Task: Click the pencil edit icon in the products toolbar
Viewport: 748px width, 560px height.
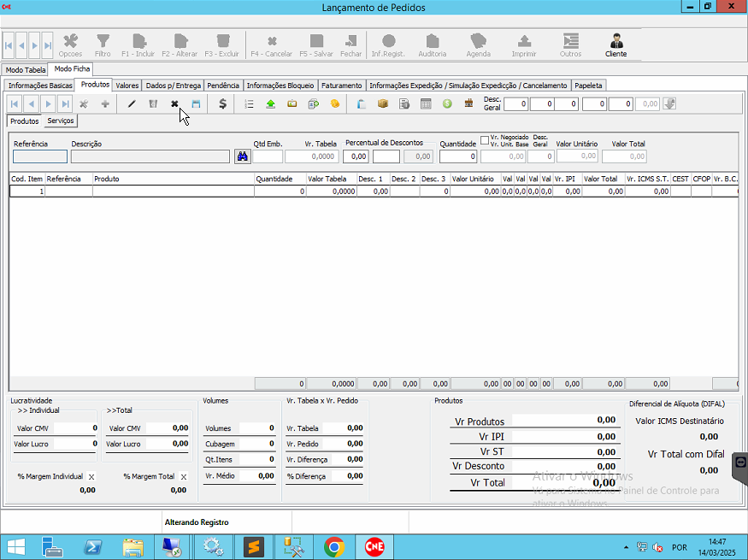Action: [132, 104]
